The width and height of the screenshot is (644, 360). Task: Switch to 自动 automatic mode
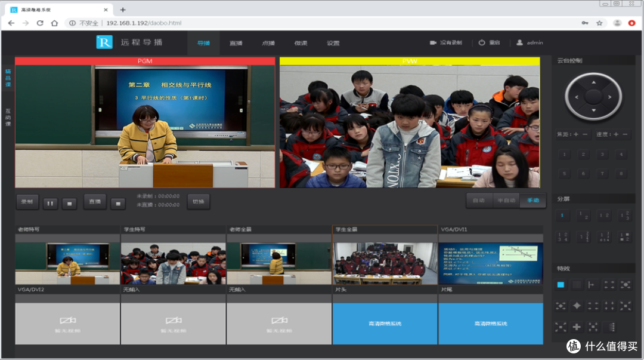point(479,201)
